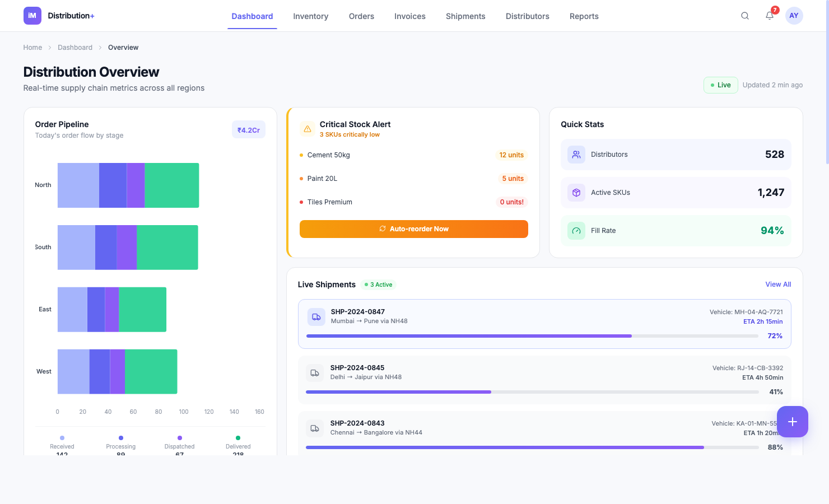The image size is (829, 504).
Task: Click View All live shipments link
Action: click(778, 284)
